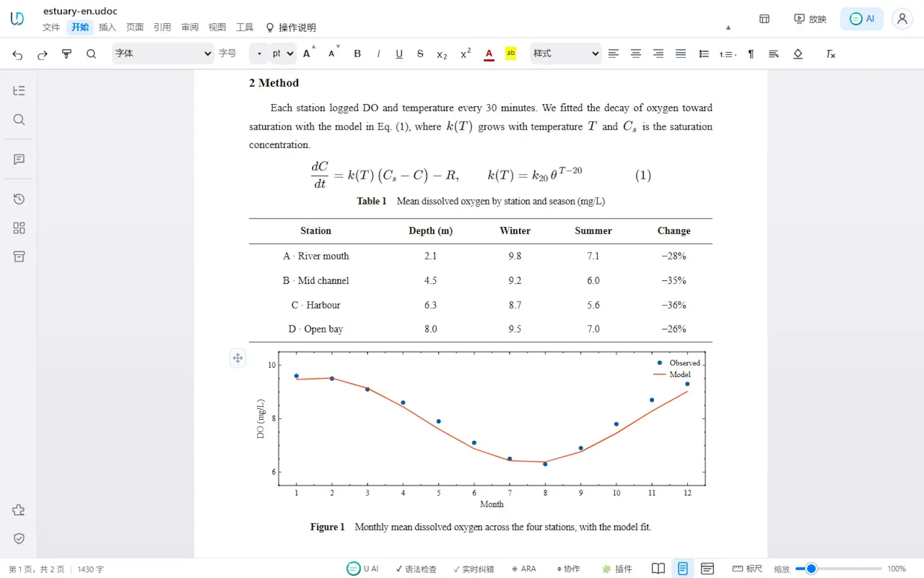Increase font size with larger A

(x=308, y=53)
